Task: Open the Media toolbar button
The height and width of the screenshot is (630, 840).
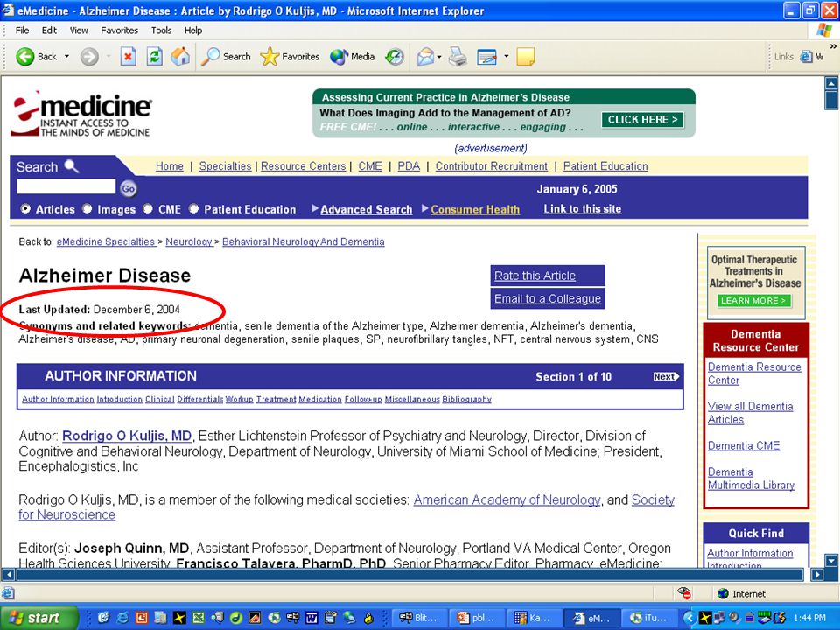Action: click(352, 56)
